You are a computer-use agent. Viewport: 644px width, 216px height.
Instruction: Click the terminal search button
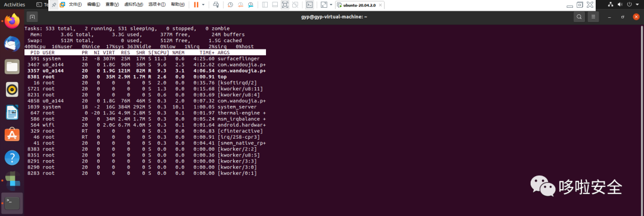[579, 17]
